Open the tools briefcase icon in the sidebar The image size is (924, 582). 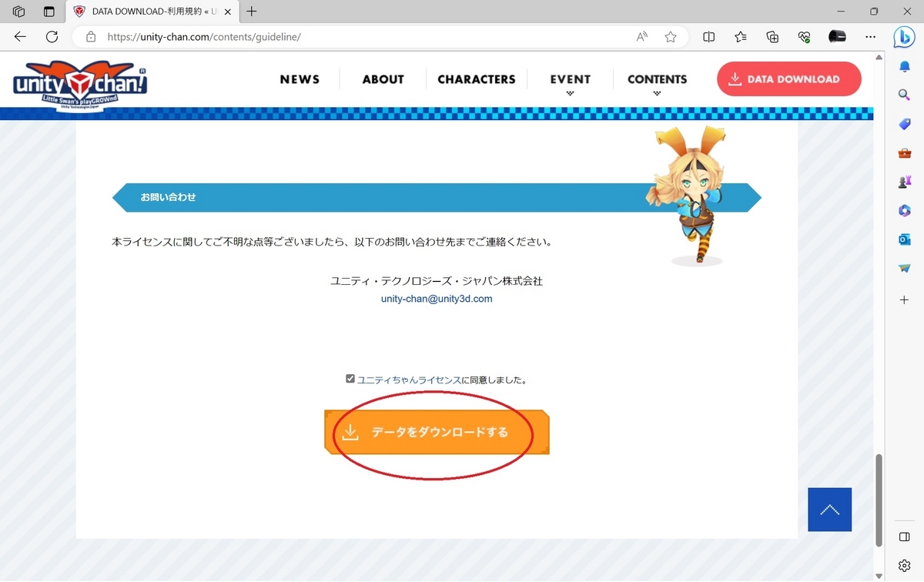905,152
